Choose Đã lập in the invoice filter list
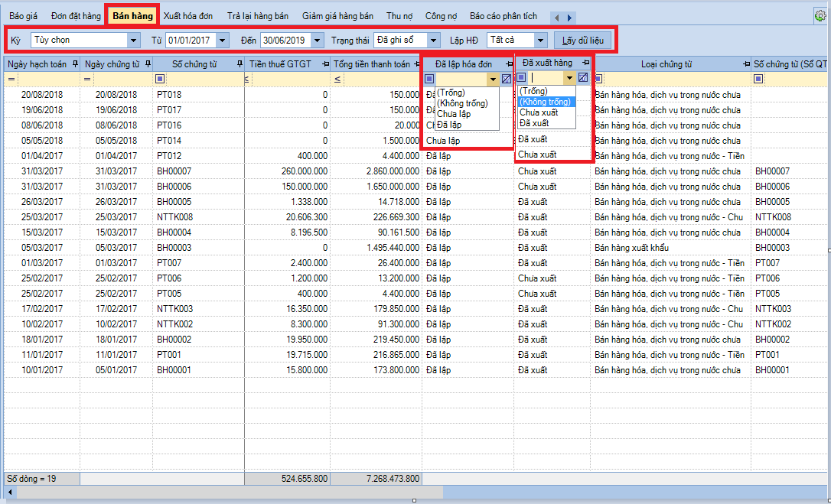Screen dimensions: 831x504 [467, 125]
